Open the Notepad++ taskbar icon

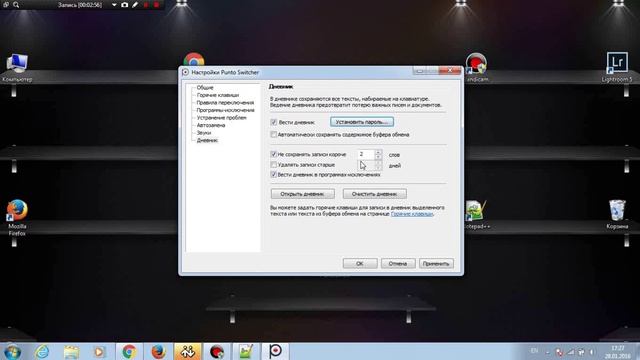(246, 351)
